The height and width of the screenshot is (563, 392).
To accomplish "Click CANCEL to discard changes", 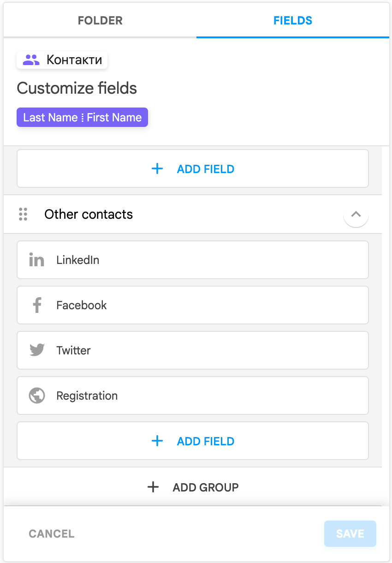I will tap(51, 533).
